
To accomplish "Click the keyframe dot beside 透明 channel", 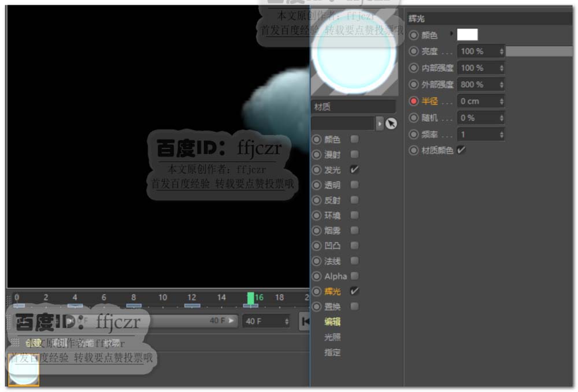I will tap(317, 185).
